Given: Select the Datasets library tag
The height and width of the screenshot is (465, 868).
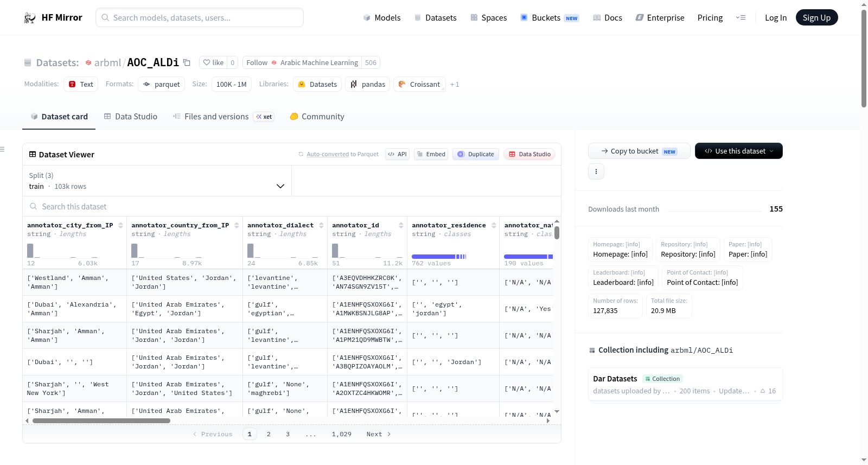Looking at the screenshot, I should tap(317, 84).
